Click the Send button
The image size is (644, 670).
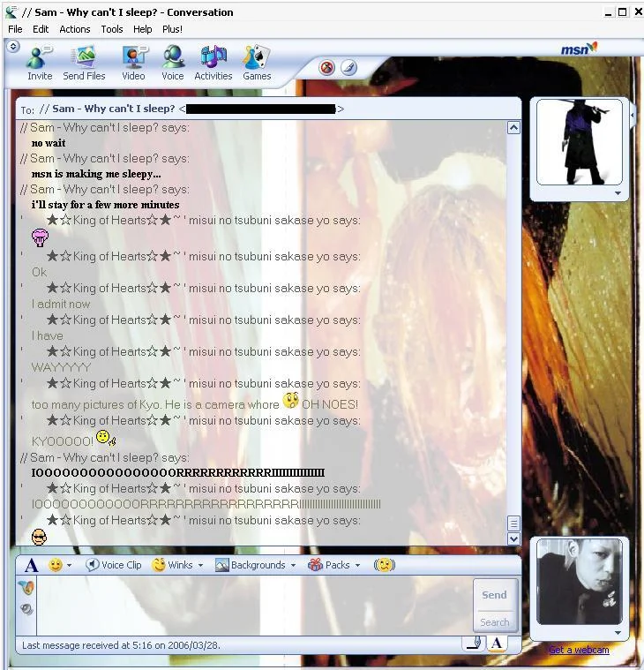(x=495, y=595)
